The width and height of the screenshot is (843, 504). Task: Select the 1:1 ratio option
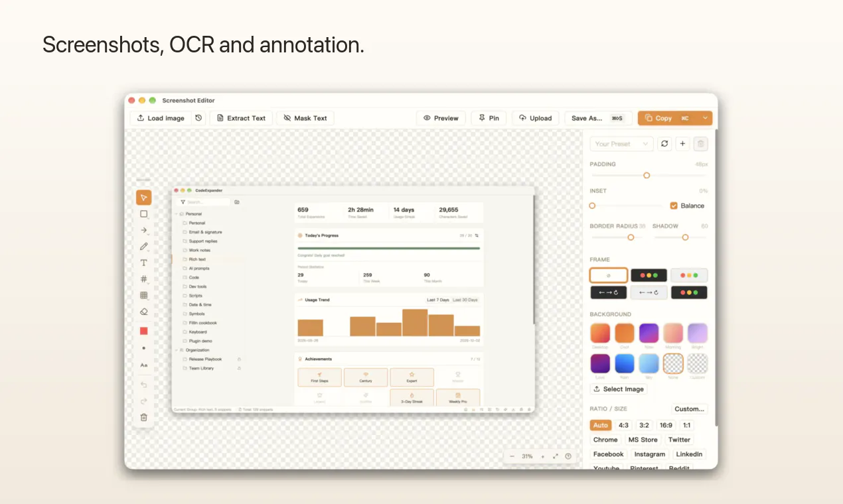pos(686,425)
